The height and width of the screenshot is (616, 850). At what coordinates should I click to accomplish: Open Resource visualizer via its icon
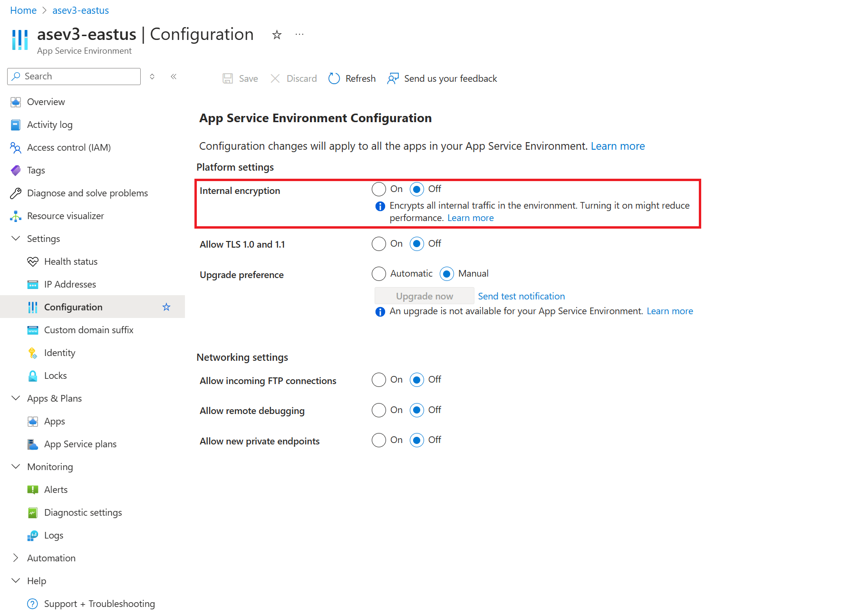[16, 216]
